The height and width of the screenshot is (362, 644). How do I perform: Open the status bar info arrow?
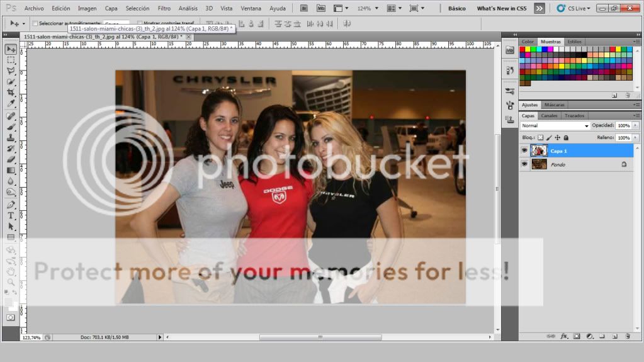coord(160,337)
